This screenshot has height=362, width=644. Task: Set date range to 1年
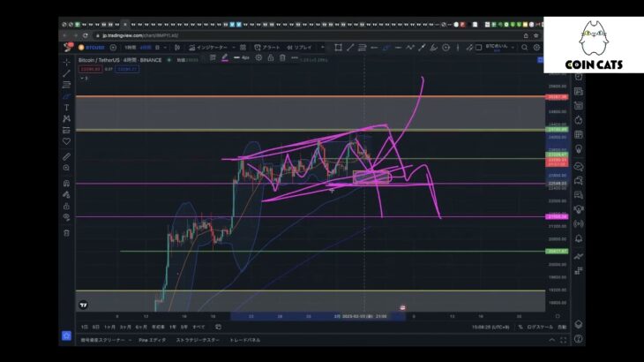[x=173, y=327]
